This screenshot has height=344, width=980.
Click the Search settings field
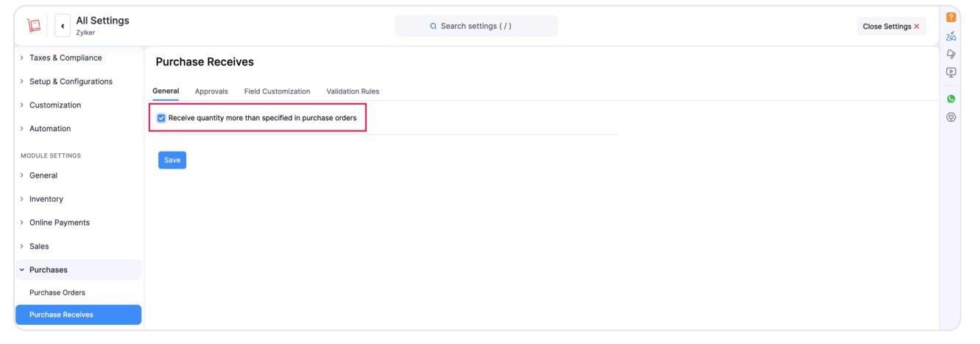[476, 26]
